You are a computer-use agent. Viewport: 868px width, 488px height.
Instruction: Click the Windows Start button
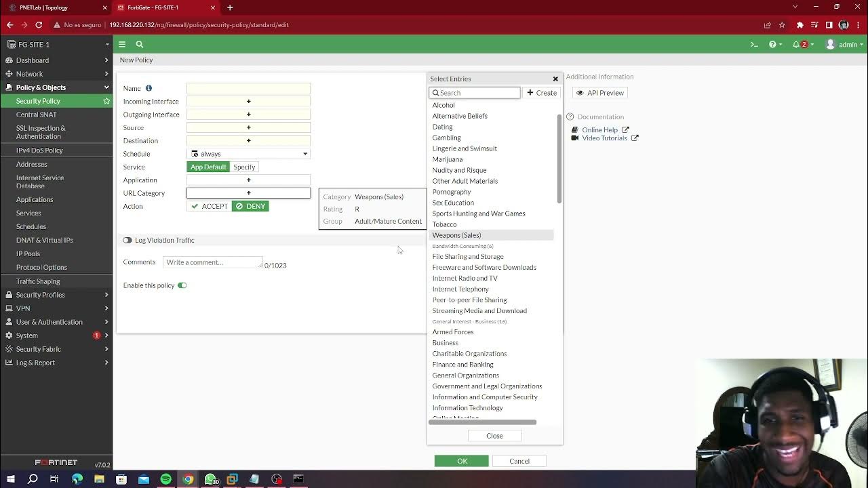(x=11, y=479)
